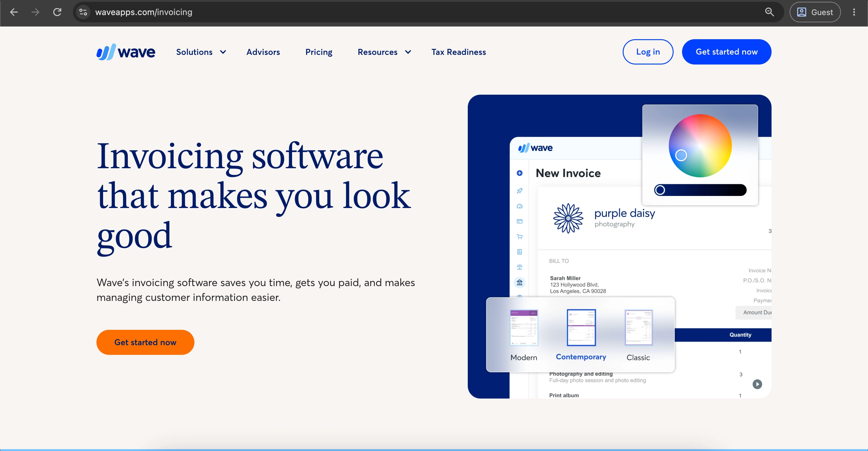Open site information icon beside the URL
This screenshot has width=868, height=451.
point(83,12)
